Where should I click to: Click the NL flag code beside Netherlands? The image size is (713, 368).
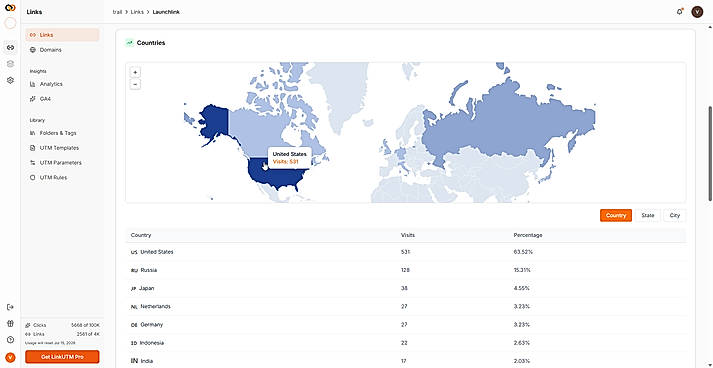pos(134,307)
